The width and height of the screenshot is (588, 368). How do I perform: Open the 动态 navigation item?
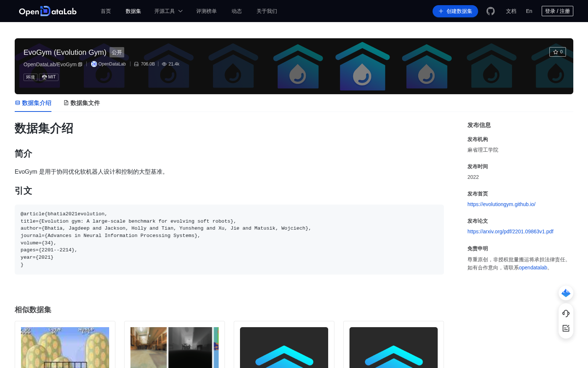[x=237, y=11]
